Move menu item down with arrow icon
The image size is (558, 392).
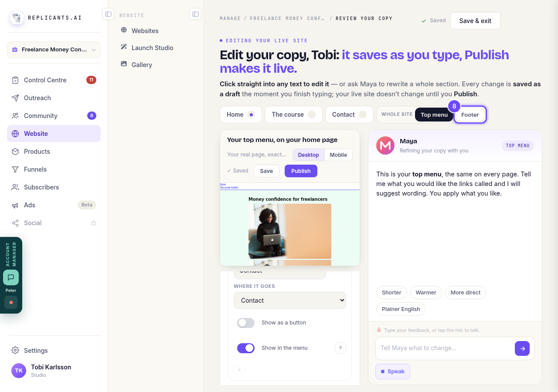(x=239, y=369)
